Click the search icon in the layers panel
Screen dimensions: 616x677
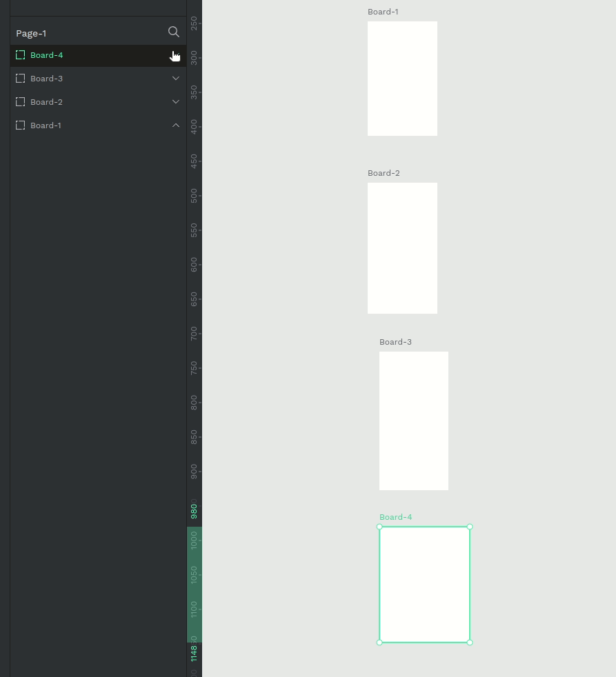[174, 32]
